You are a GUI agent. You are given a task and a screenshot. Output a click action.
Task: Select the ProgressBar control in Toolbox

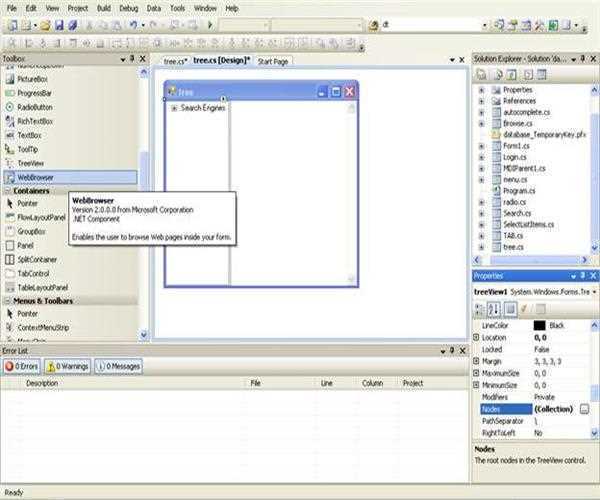click(34, 93)
